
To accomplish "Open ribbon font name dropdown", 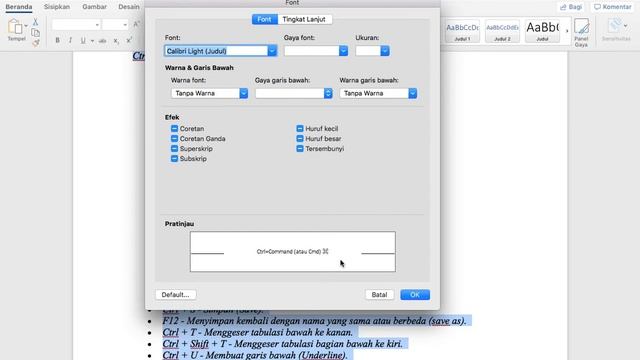I will [x=97, y=25].
